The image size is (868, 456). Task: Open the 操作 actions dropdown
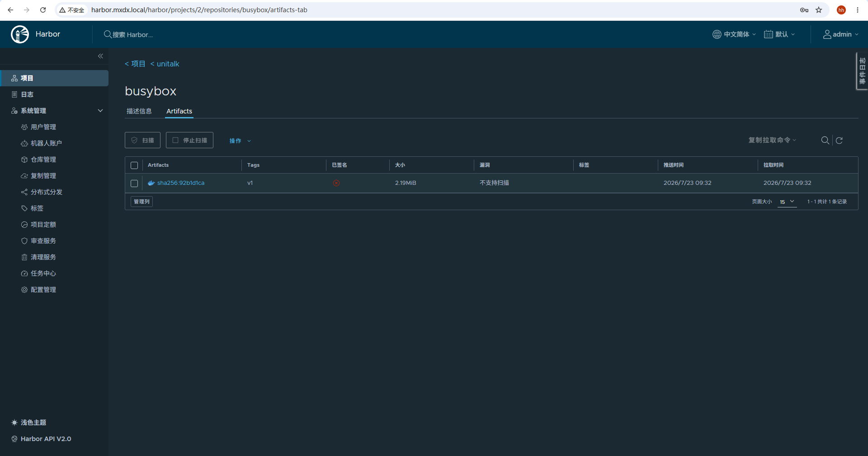(x=240, y=141)
